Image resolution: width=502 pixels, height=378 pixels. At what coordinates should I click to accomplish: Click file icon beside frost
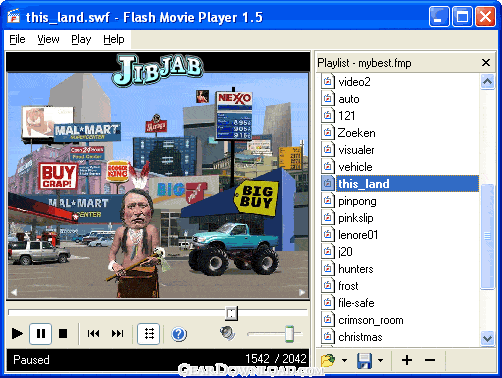327,286
